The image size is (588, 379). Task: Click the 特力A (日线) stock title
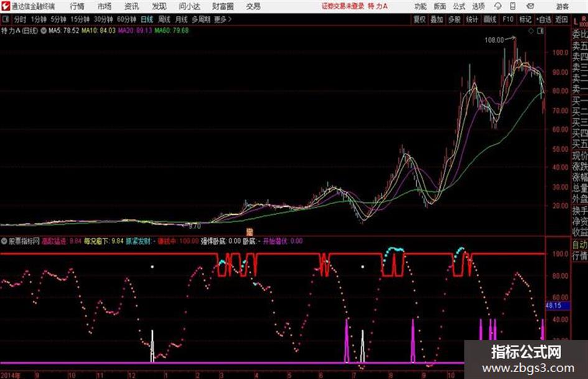click(19, 30)
